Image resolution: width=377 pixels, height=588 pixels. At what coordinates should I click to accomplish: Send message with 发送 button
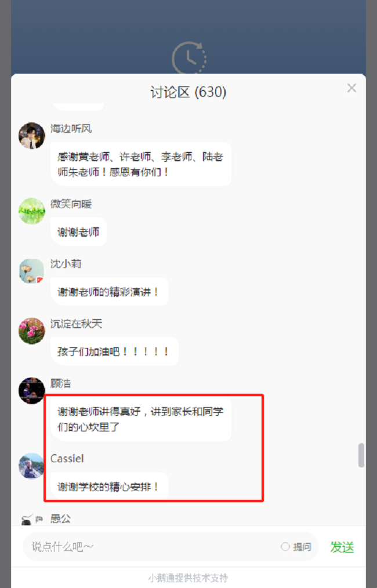click(x=342, y=547)
